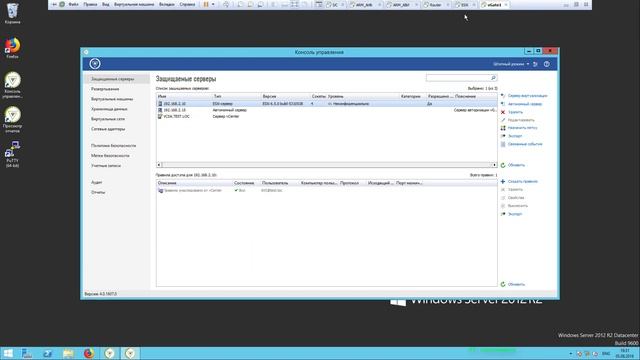
Task: Open Политики безопасности in the sidebar
Action: pyautogui.click(x=113, y=146)
